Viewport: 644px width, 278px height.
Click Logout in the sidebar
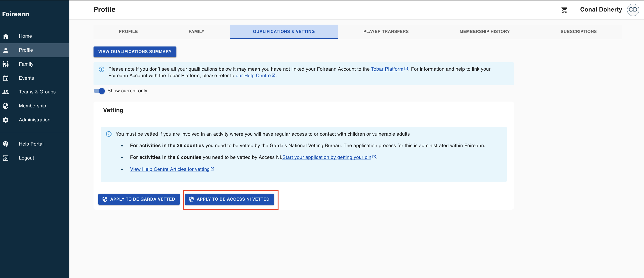click(x=34, y=158)
